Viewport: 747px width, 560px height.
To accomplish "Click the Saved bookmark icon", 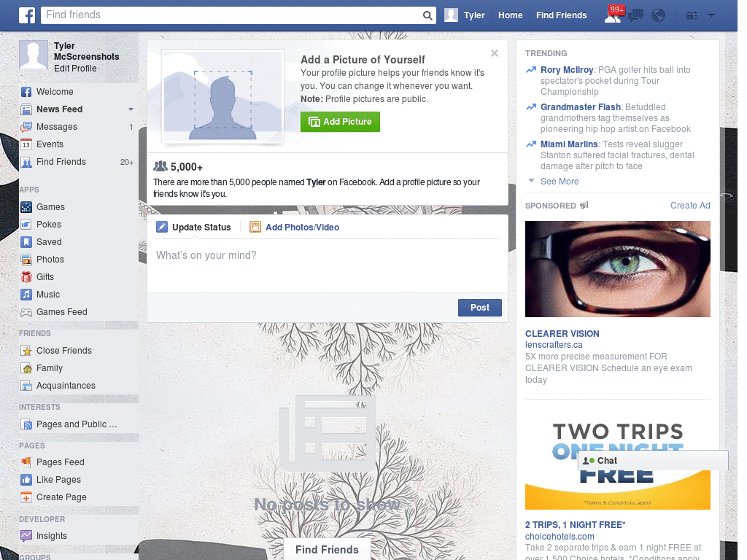I will coord(26,242).
